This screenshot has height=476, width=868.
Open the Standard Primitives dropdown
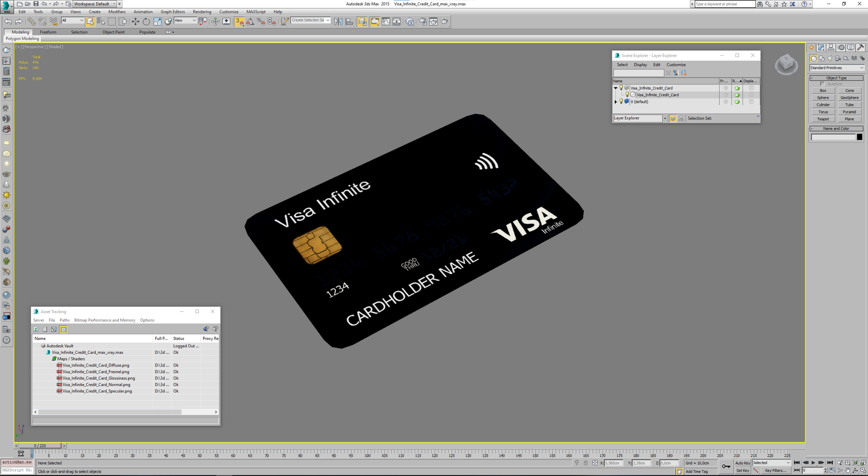[836, 68]
